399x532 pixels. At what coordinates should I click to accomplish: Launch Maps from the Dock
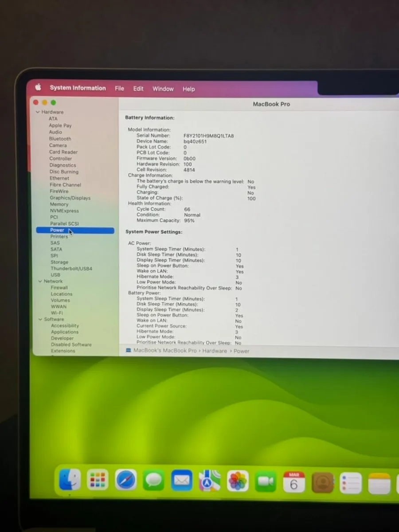210,481
